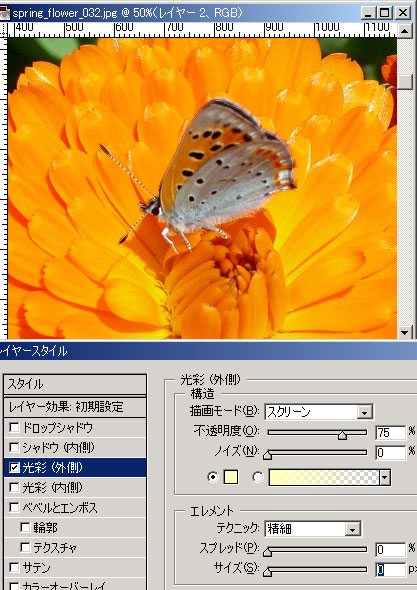Enable the シャドウ (内側) checkbox
This screenshot has width=417, height=590.
(x=14, y=447)
